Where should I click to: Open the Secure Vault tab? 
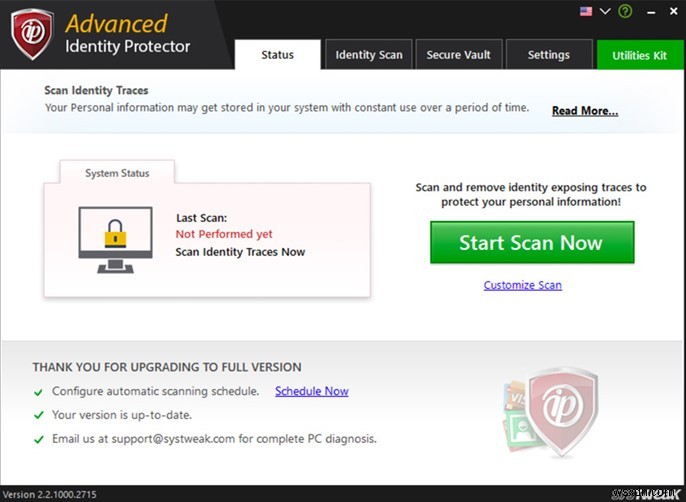tap(458, 55)
